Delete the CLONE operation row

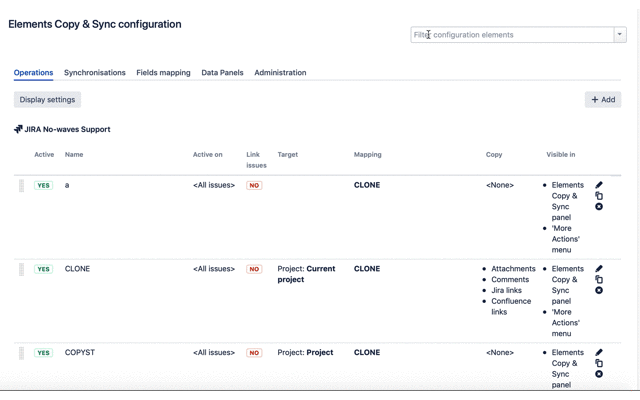tap(599, 291)
